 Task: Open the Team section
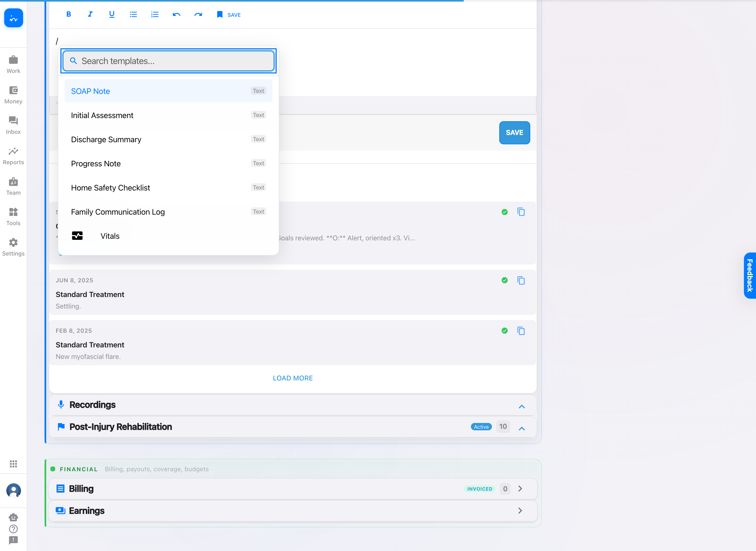point(13,186)
